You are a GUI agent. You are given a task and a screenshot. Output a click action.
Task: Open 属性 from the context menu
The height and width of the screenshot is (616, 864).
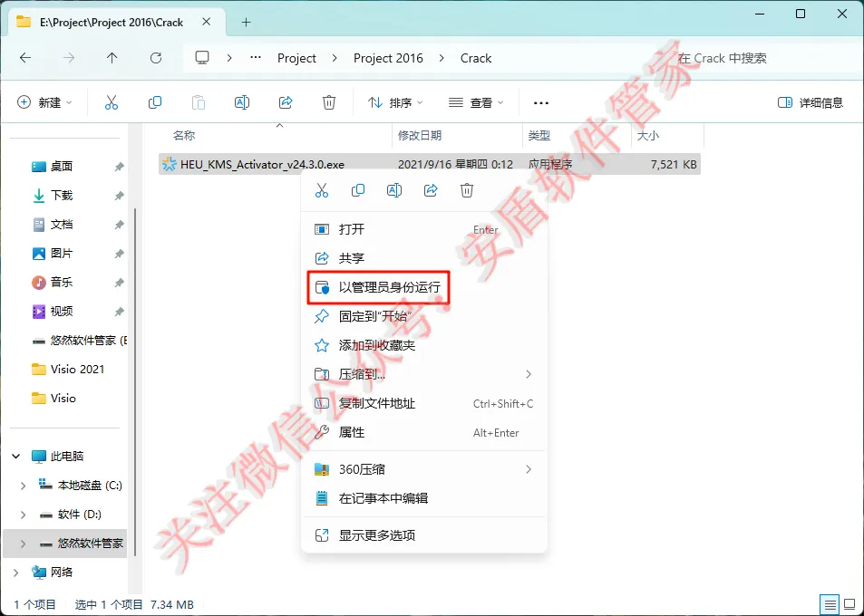[x=424, y=432]
